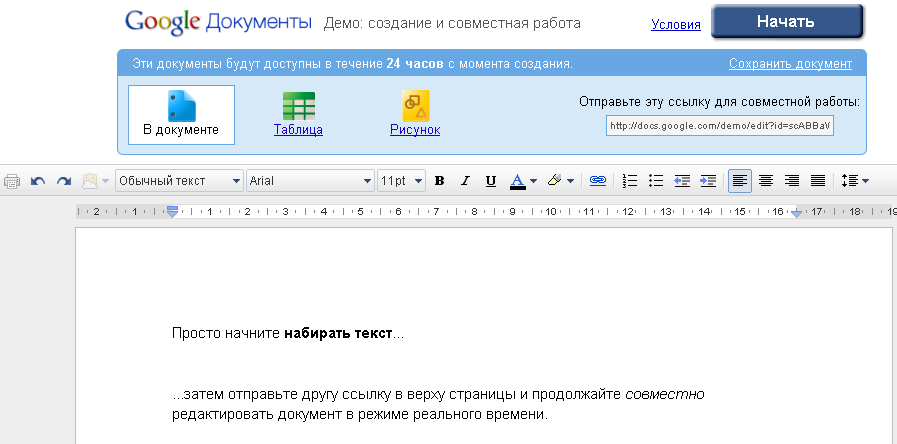897x444 pixels.
Task: Justify the text
Action: (818, 181)
